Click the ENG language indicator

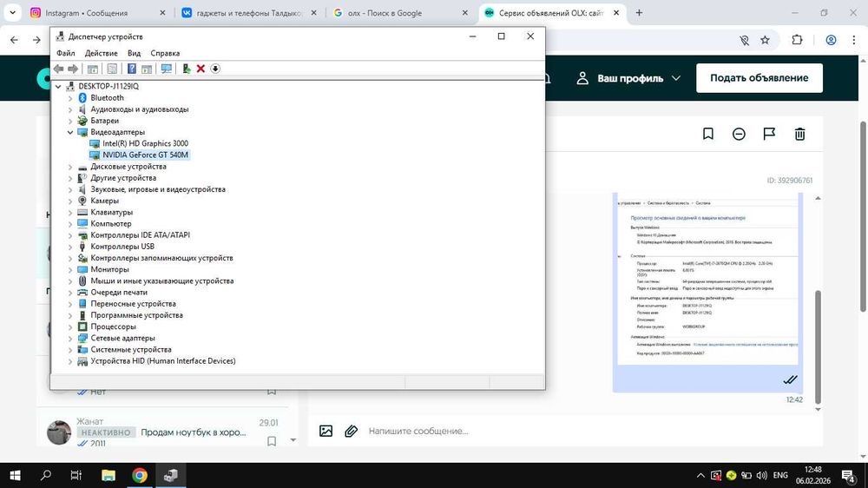780,475
